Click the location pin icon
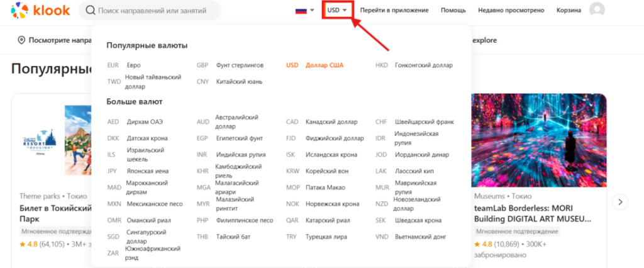644x268 pixels. point(21,40)
